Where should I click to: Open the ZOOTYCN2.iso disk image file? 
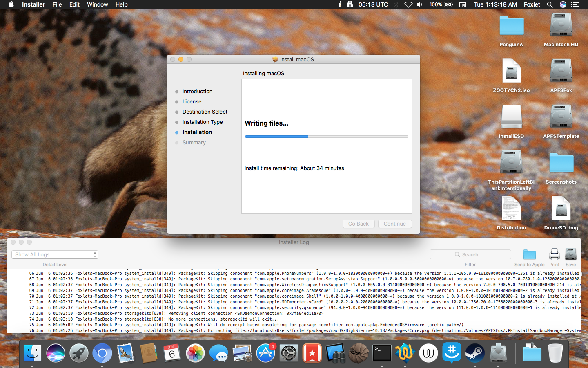click(x=511, y=72)
